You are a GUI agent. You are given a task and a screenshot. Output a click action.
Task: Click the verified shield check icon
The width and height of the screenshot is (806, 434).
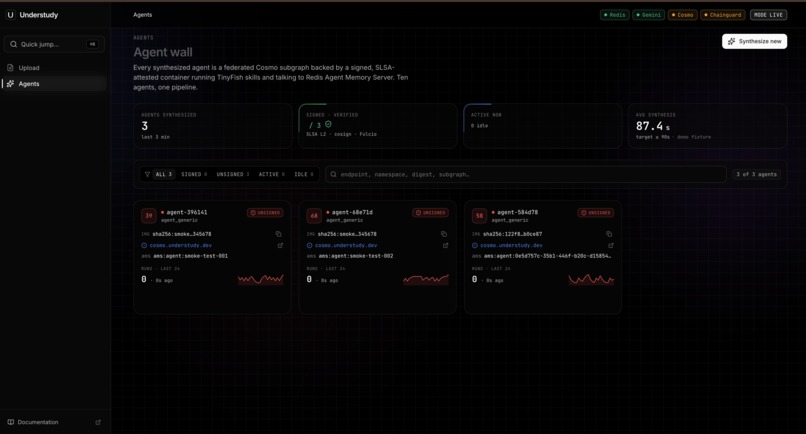[x=328, y=124]
